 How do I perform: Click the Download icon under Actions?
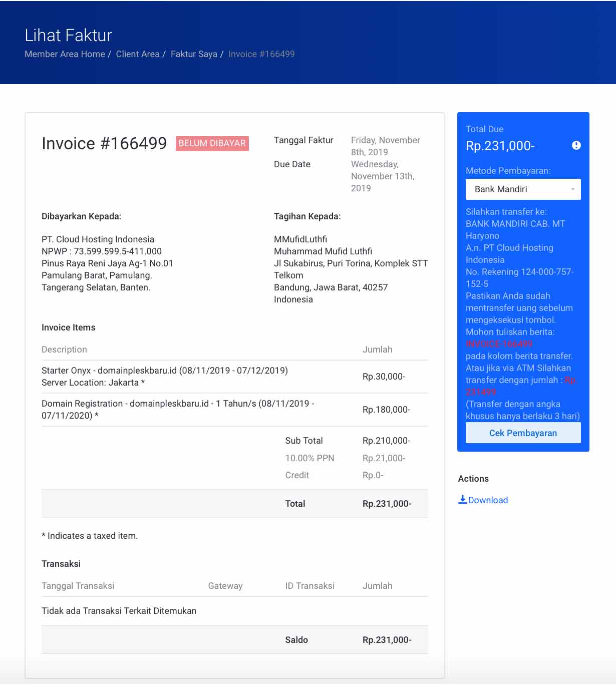point(463,499)
